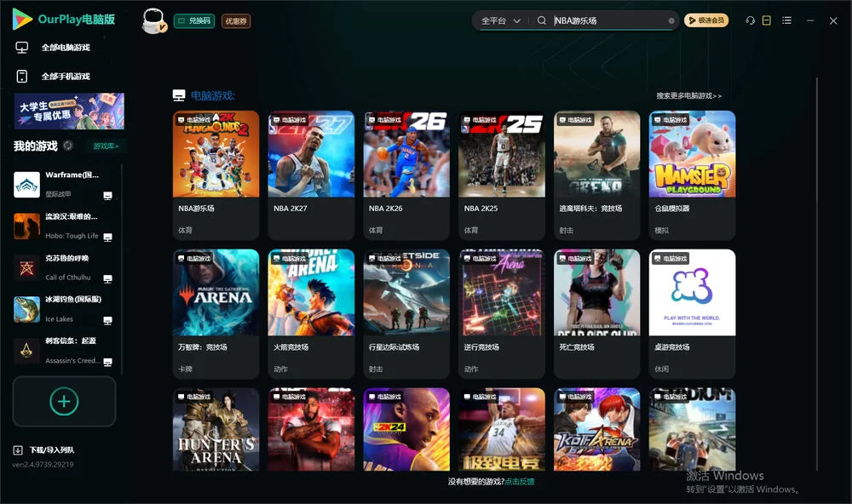Select 全部电脑游戏 in the sidebar
Viewport: 852px width, 504px height.
point(66,48)
